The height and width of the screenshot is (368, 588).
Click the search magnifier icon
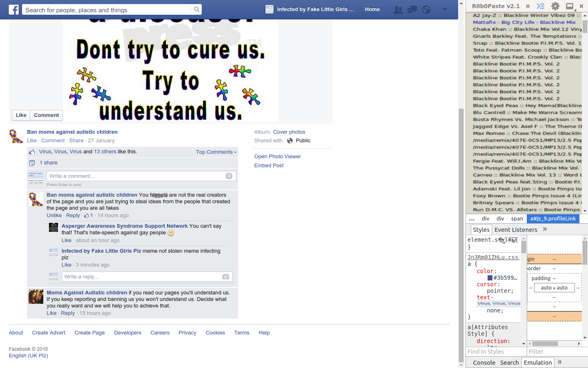point(196,9)
